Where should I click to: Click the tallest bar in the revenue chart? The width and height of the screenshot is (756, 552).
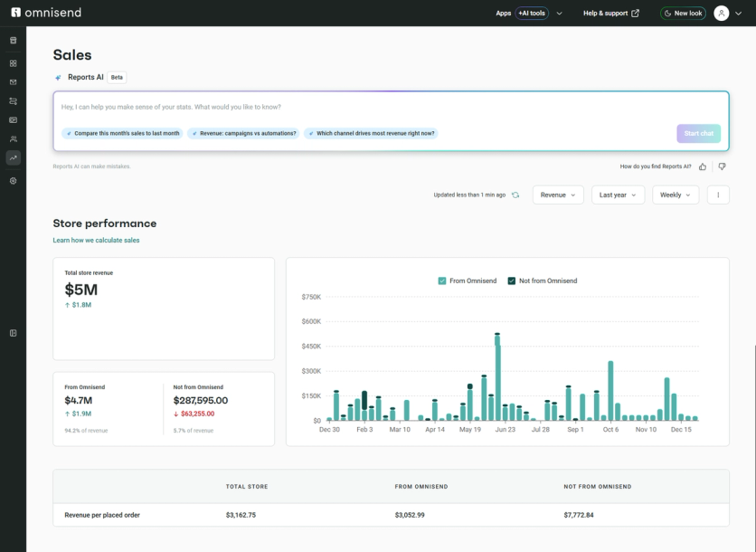(x=497, y=376)
